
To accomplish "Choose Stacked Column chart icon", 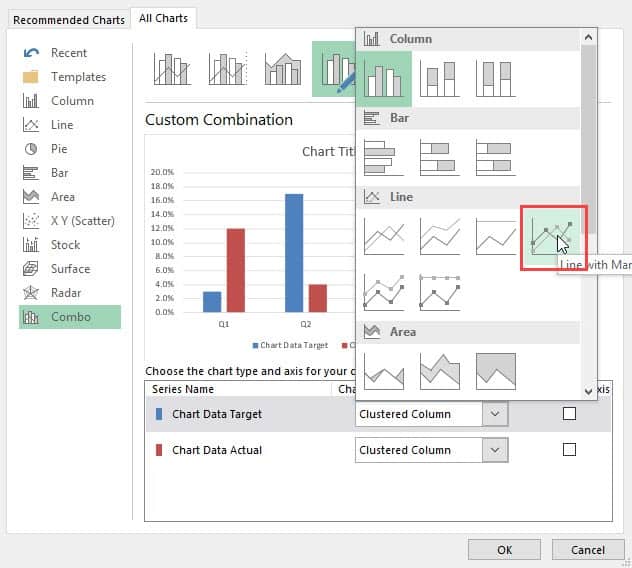I will pos(439,79).
